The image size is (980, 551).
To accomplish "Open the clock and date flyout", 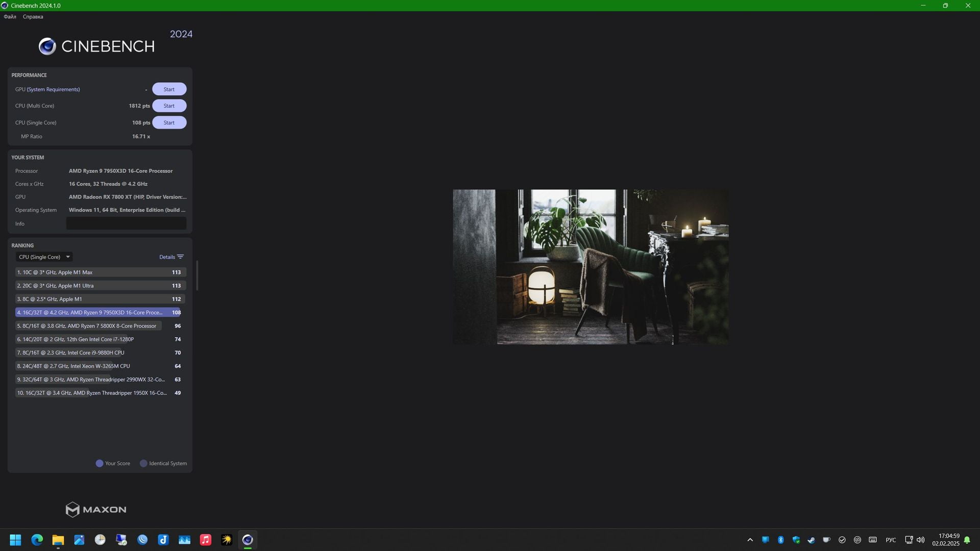I will 946,540.
